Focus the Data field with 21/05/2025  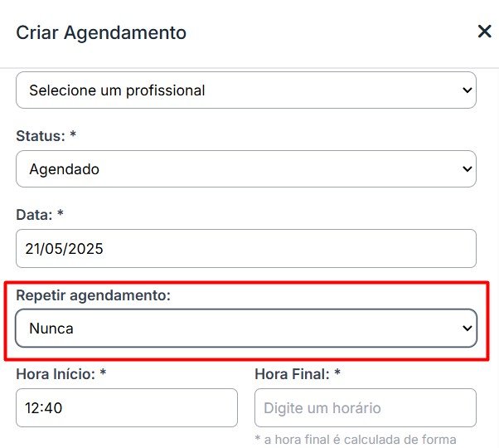[x=245, y=248]
